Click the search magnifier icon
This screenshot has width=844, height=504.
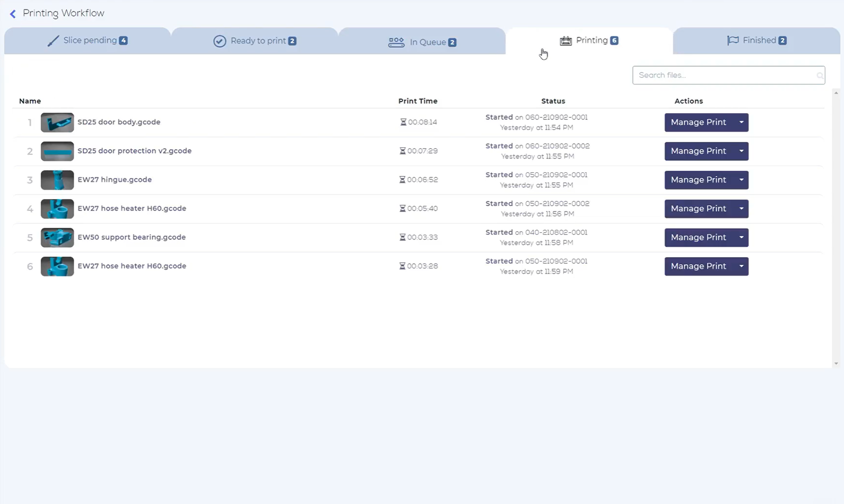tap(820, 76)
